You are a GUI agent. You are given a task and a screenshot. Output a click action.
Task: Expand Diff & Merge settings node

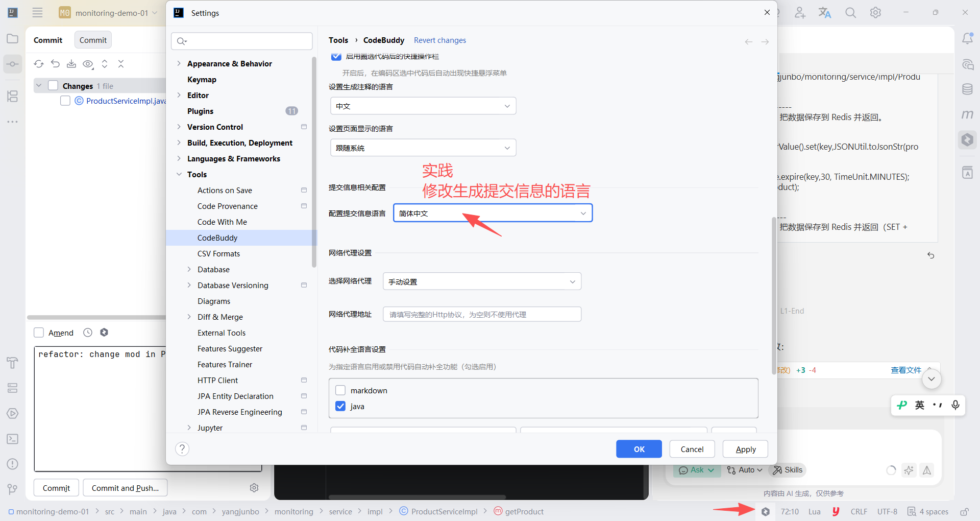[189, 317]
